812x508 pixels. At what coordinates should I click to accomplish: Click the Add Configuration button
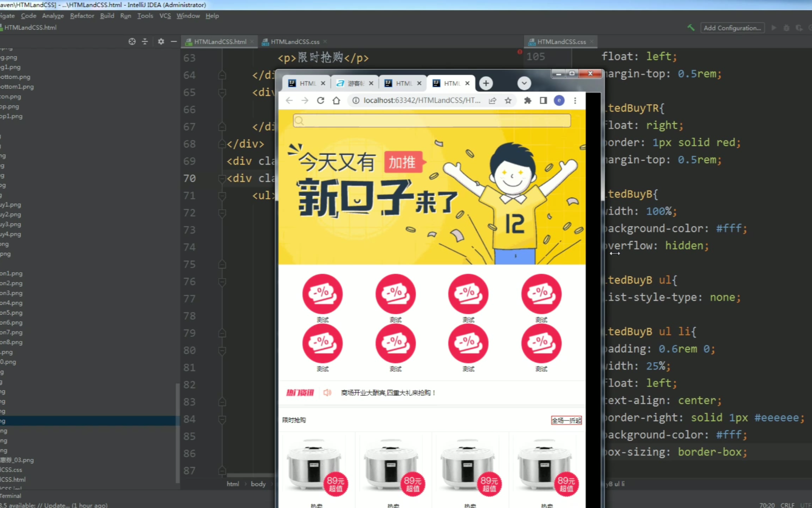[x=732, y=28]
